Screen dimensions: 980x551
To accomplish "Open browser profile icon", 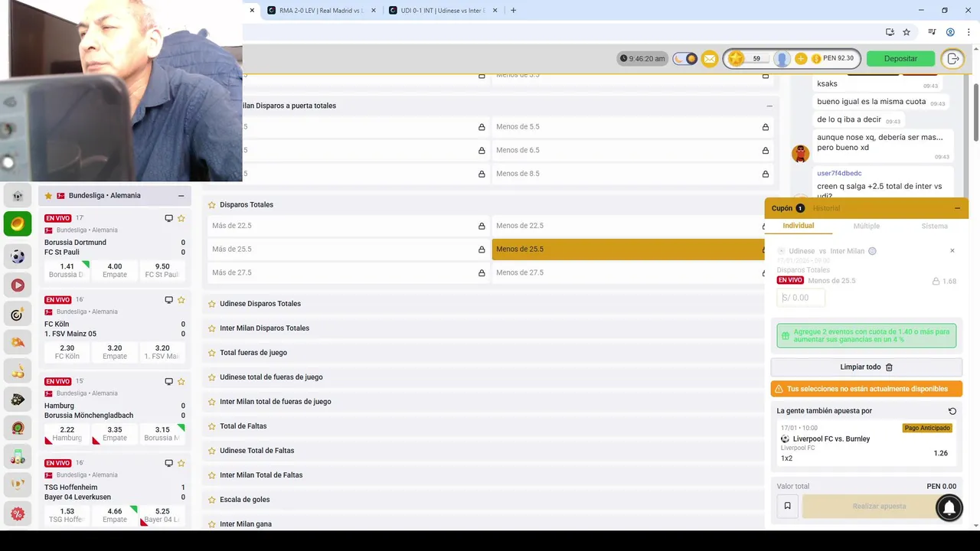I will 950,32.
